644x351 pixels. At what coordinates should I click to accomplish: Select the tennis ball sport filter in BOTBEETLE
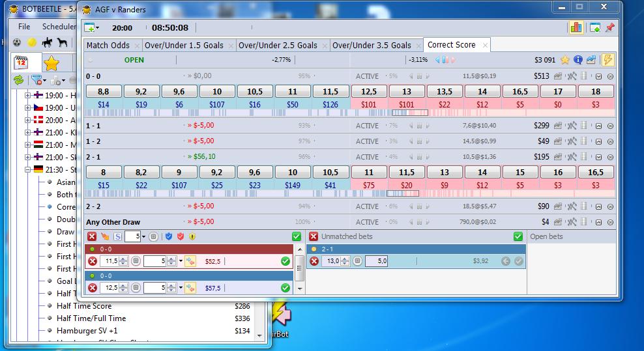pyautogui.click(x=32, y=42)
